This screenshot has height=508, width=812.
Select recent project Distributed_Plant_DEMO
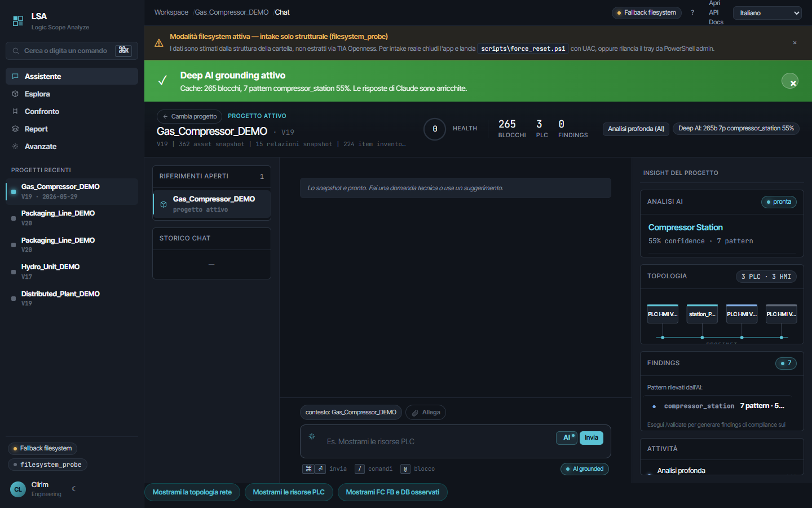[x=72, y=298]
